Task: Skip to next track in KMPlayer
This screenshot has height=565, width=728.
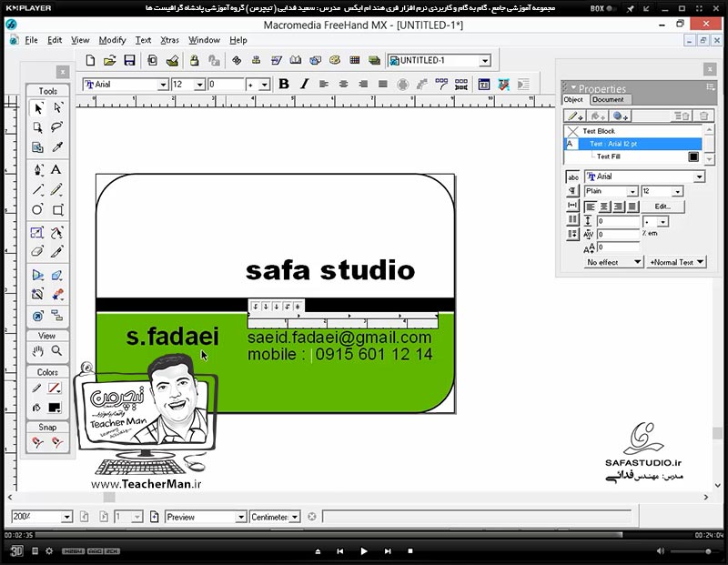Action: tap(388, 551)
